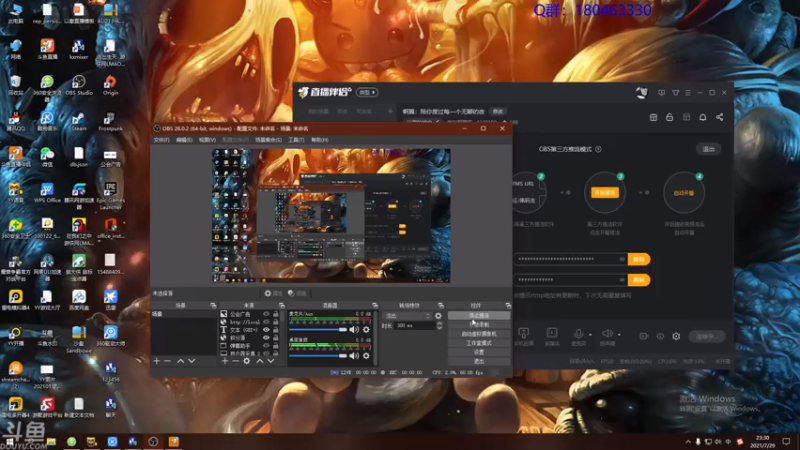Open OBS Studio desktop shortcut
This screenshot has width=800, height=450.
click(79, 85)
